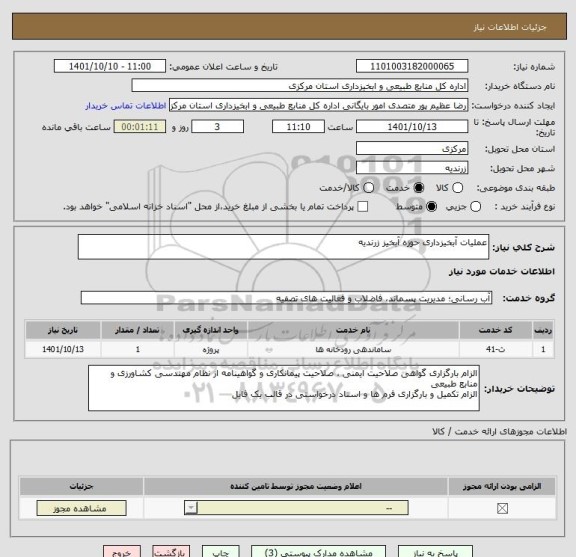Select the کالا/خدمت radio button
This screenshot has height=557, width=576.
[368, 188]
